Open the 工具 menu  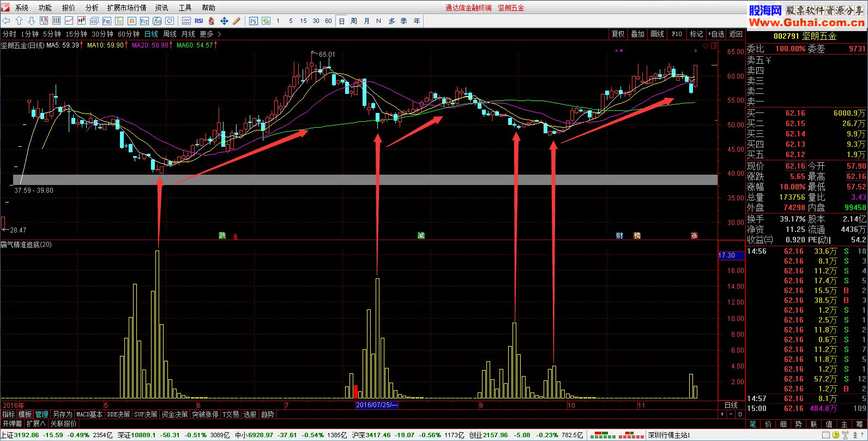tap(185, 8)
